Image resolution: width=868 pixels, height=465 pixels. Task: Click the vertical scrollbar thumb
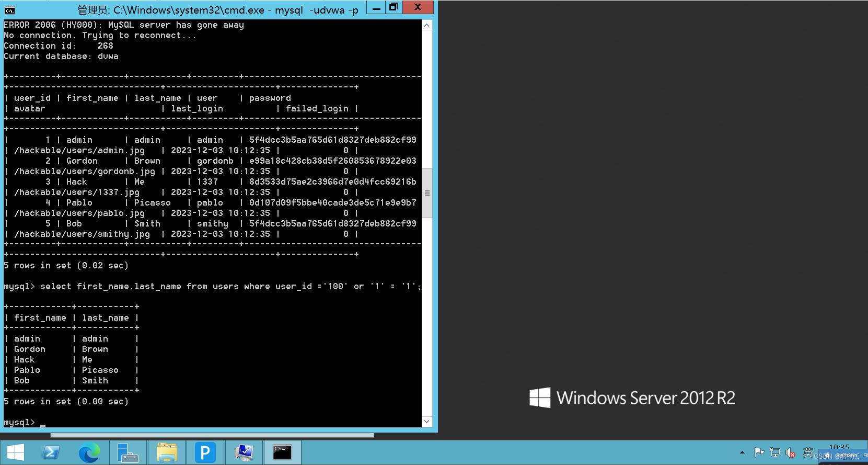[427, 192]
